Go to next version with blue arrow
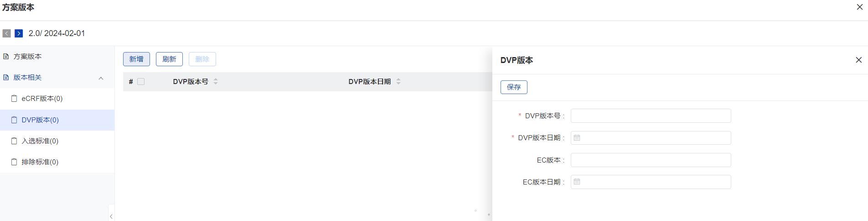 pyautogui.click(x=19, y=33)
